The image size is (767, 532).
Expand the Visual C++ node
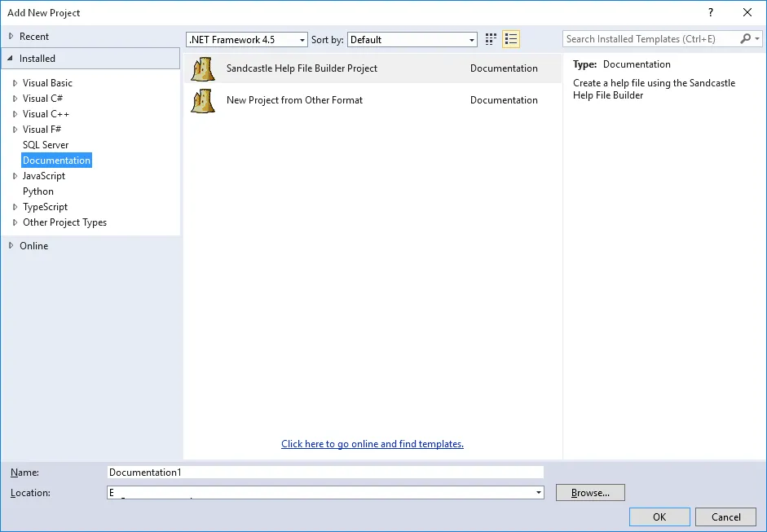point(15,114)
